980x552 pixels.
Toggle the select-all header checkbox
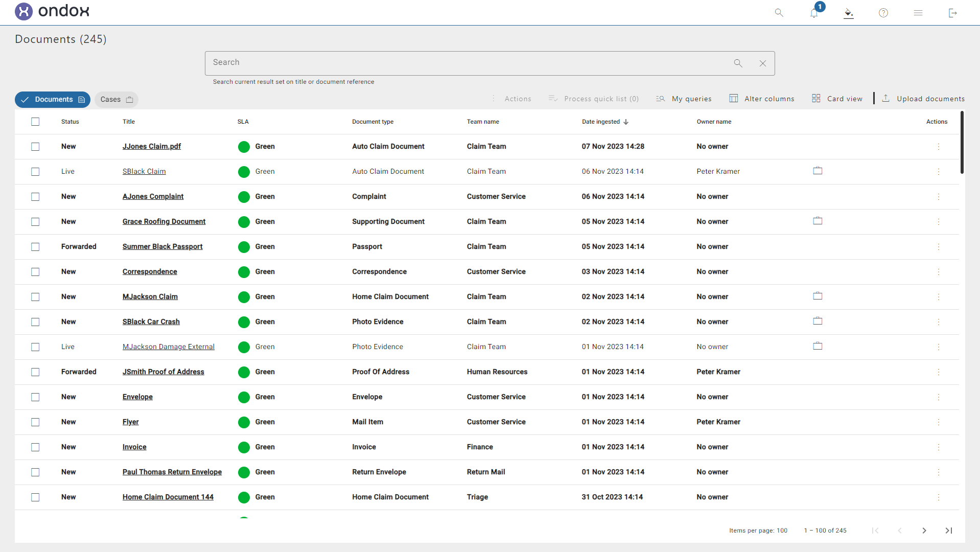pyautogui.click(x=35, y=122)
